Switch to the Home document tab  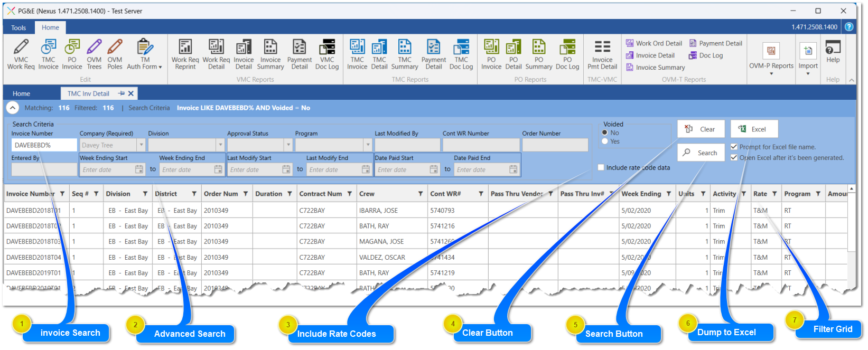[21, 93]
